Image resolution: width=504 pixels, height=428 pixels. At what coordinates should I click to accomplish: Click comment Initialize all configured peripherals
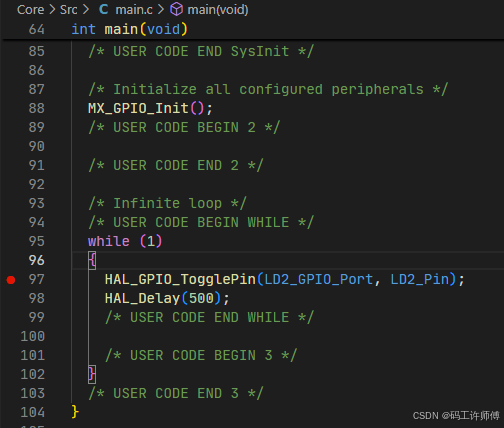click(268, 89)
